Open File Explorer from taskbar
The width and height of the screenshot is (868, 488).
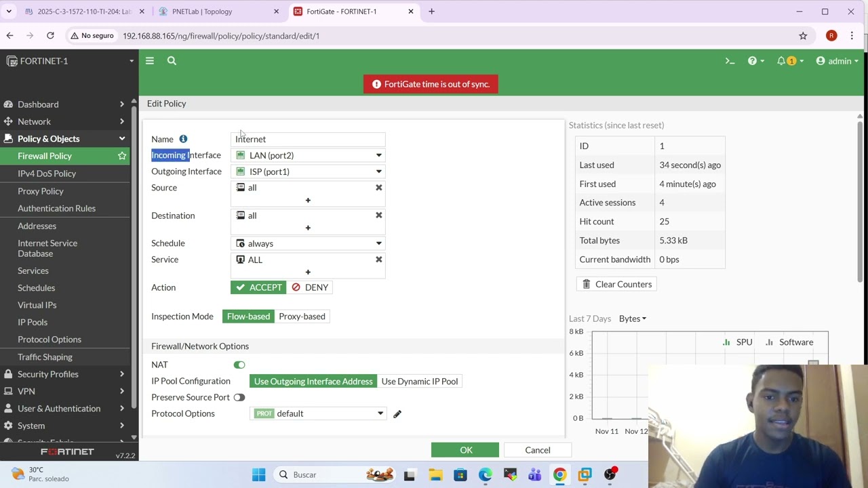(x=435, y=475)
